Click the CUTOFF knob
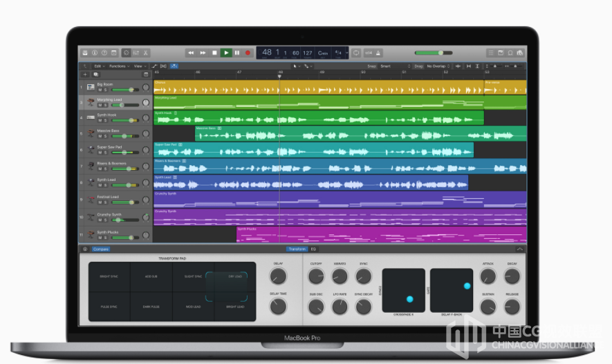Image resolution: width=612 pixels, height=364 pixels. tap(316, 276)
